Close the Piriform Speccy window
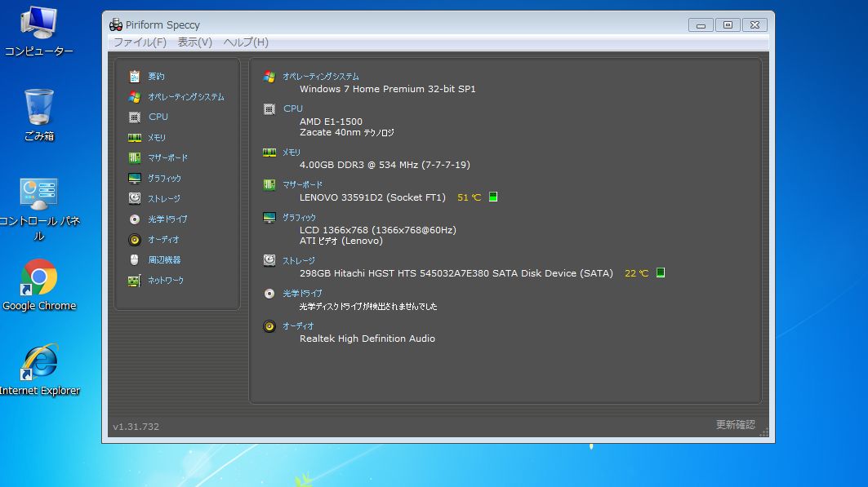Screen dimensions: 868x487 click(x=754, y=24)
